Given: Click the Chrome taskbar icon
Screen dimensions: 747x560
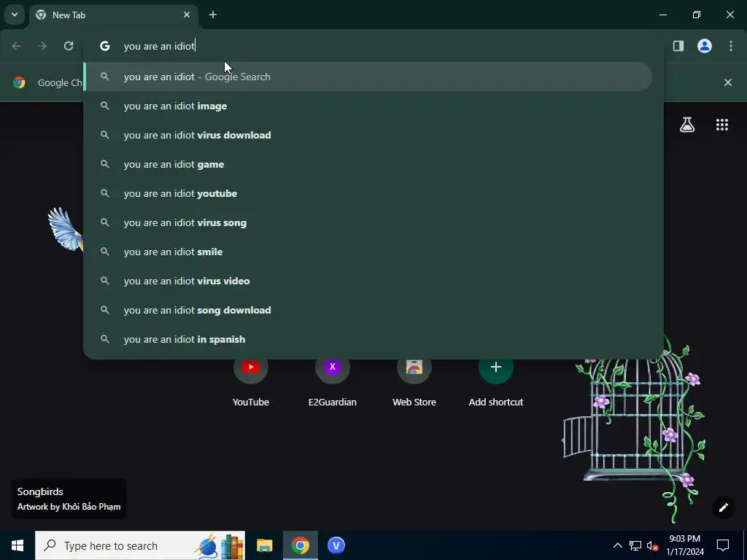Looking at the screenshot, I should pyautogui.click(x=300, y=545).
